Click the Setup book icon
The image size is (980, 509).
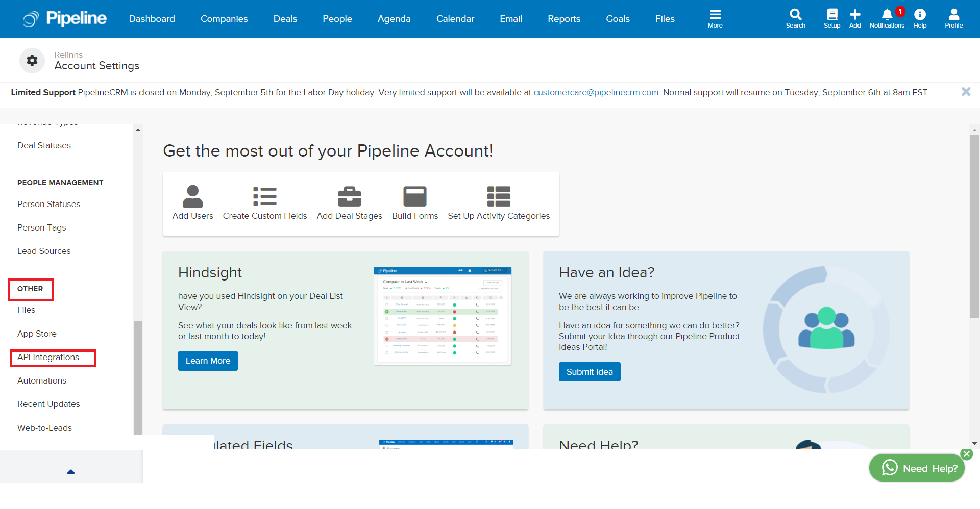(831, 15)
